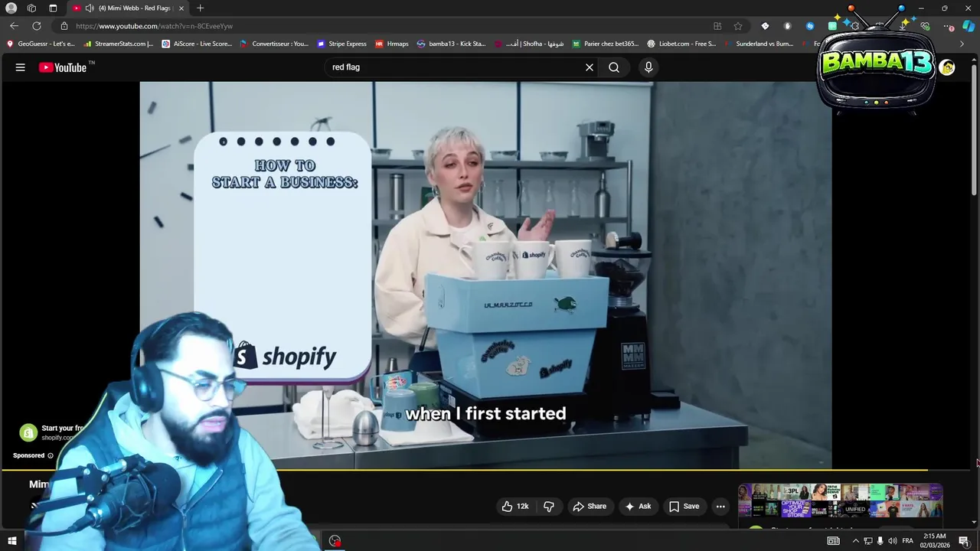Click the address bar URL

coord(154,26)
